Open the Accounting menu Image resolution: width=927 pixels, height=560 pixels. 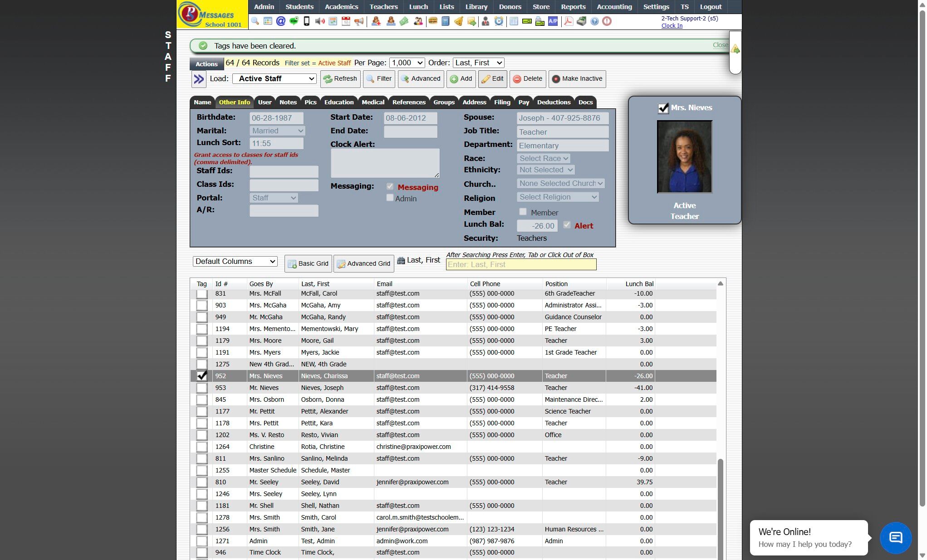[x=614, y=7]
